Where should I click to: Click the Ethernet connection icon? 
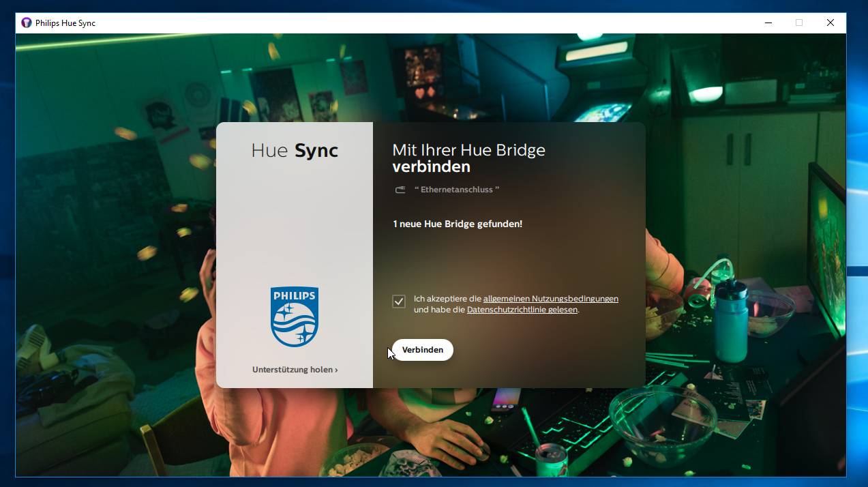[400, 190]
